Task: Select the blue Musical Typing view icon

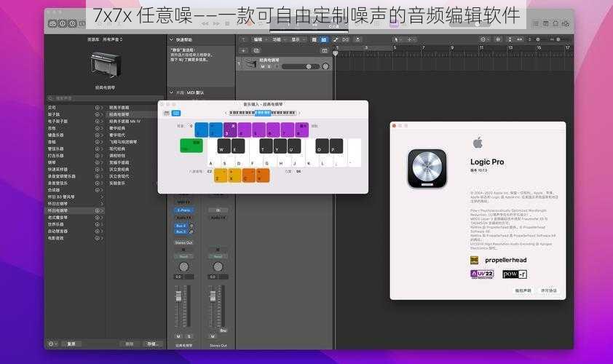Action: (x=176, y=113)
